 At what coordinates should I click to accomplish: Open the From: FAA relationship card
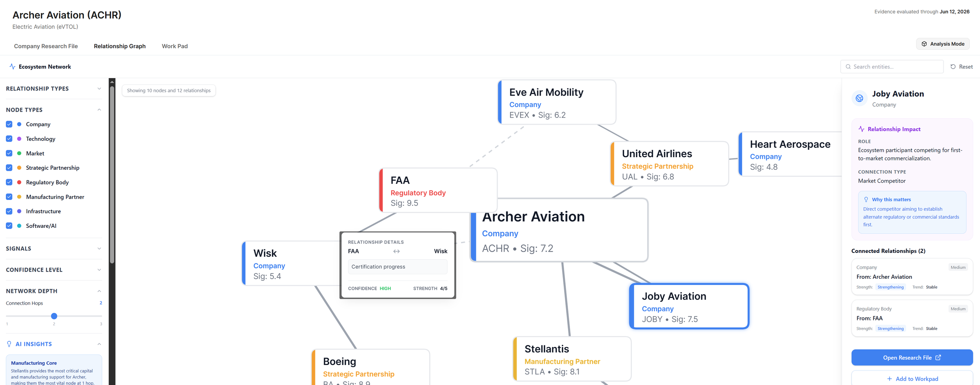(x=912, y=318)
